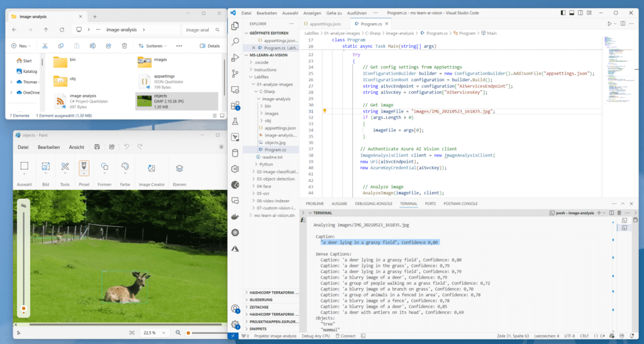Viewport: 644px width, 344px height.
Task: Open the Extensions view in VS Code
Action: click(x=235, y=106)
